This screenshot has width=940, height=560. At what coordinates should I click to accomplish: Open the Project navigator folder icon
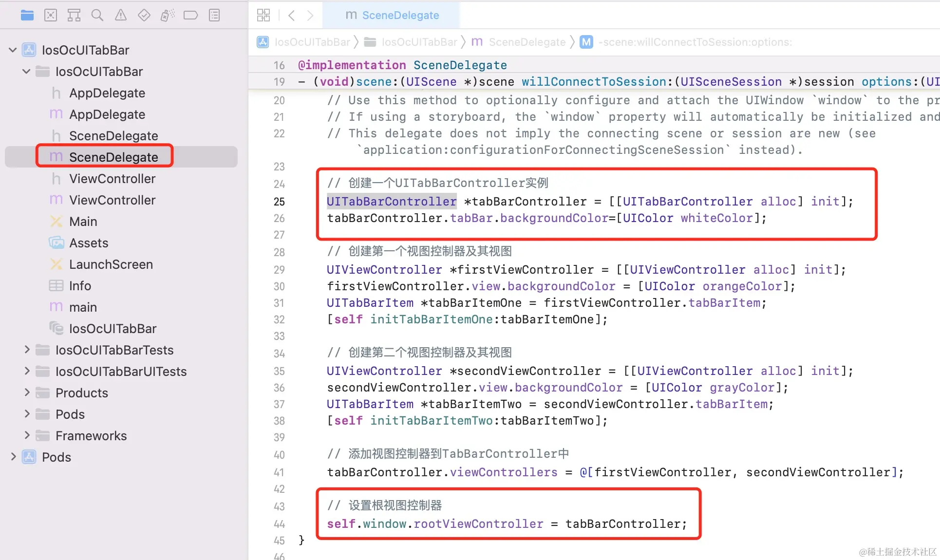point(27,16)
